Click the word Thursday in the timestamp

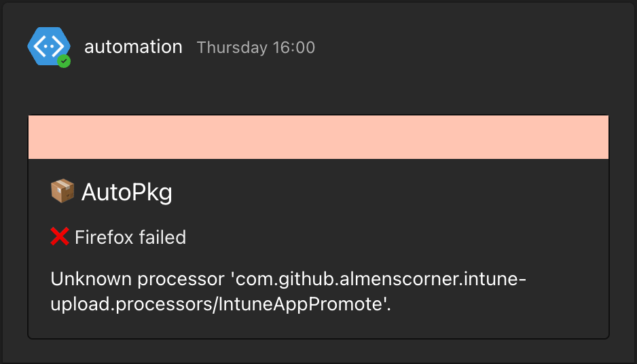pos(232,48)
